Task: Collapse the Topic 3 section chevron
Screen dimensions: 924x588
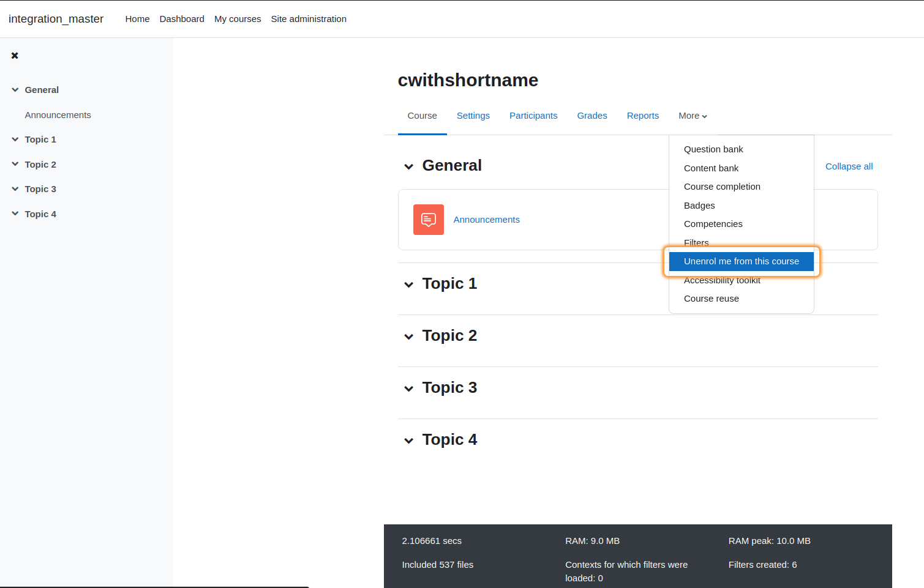Action: (x=408, y=389)
